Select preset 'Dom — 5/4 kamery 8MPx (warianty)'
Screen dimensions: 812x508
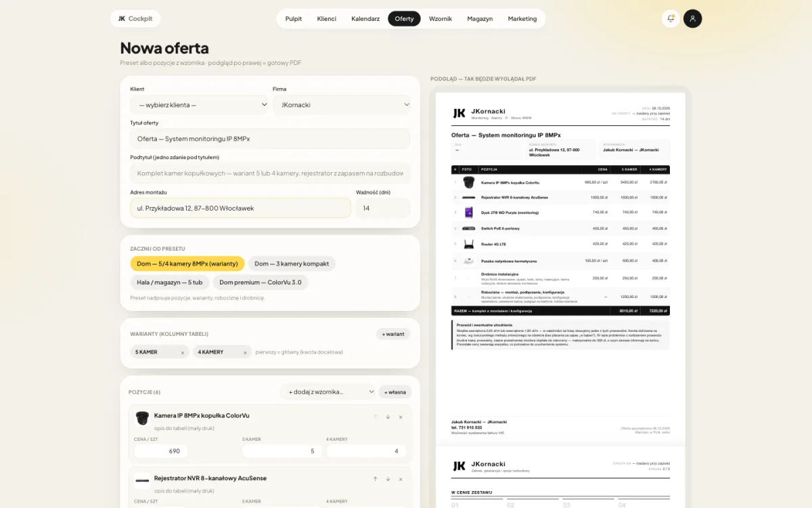(187, 263)
